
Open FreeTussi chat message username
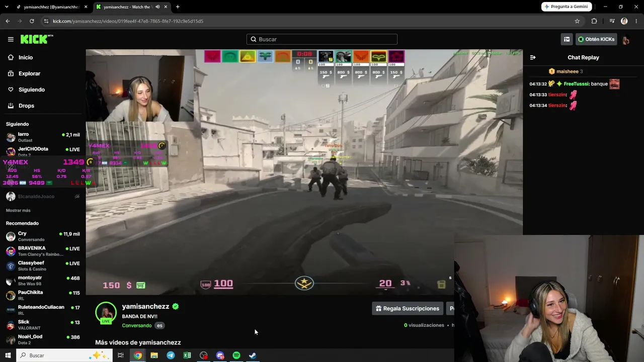[x=576, y=84]
